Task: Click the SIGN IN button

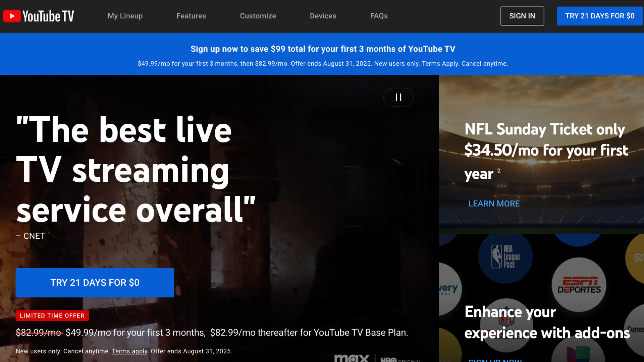Action: point(522,16)
